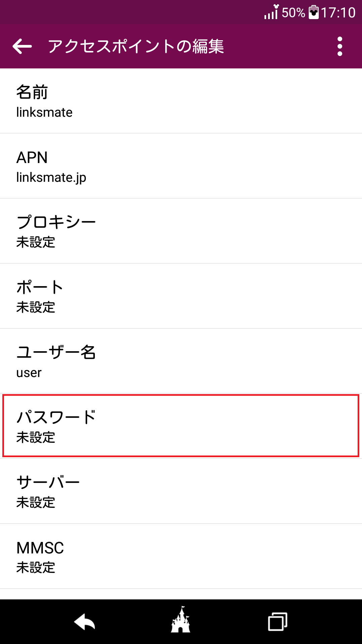
Task: Tap the castle home button
Action: click(181, 620)
